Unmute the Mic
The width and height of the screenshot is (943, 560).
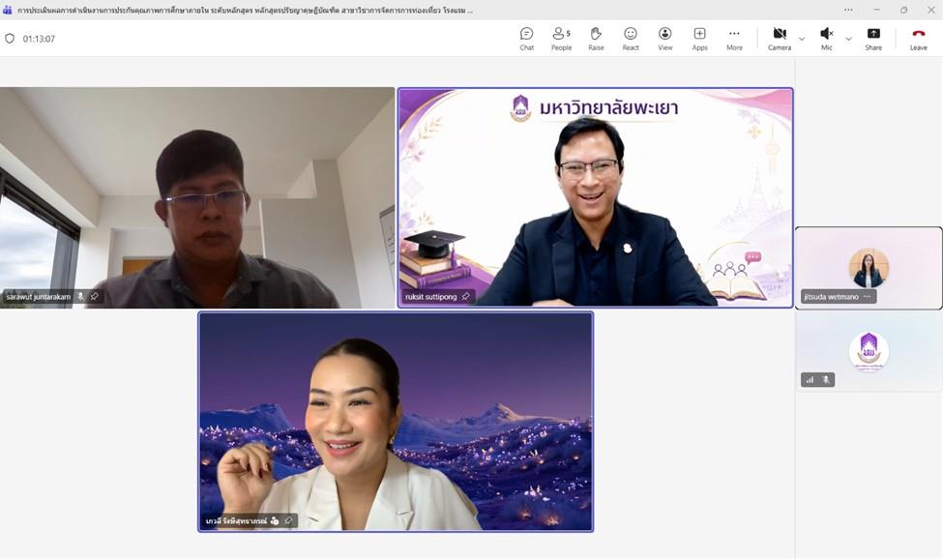tap(827, 39)
